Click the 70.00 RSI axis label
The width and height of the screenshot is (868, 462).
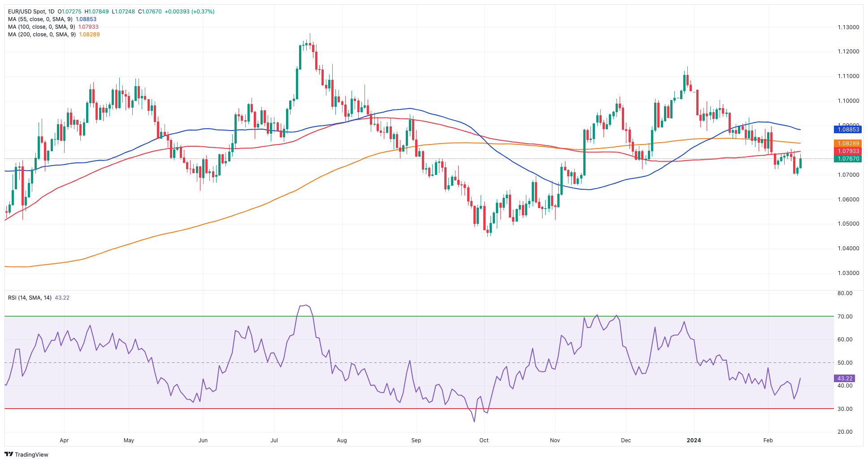pos(845,317)
